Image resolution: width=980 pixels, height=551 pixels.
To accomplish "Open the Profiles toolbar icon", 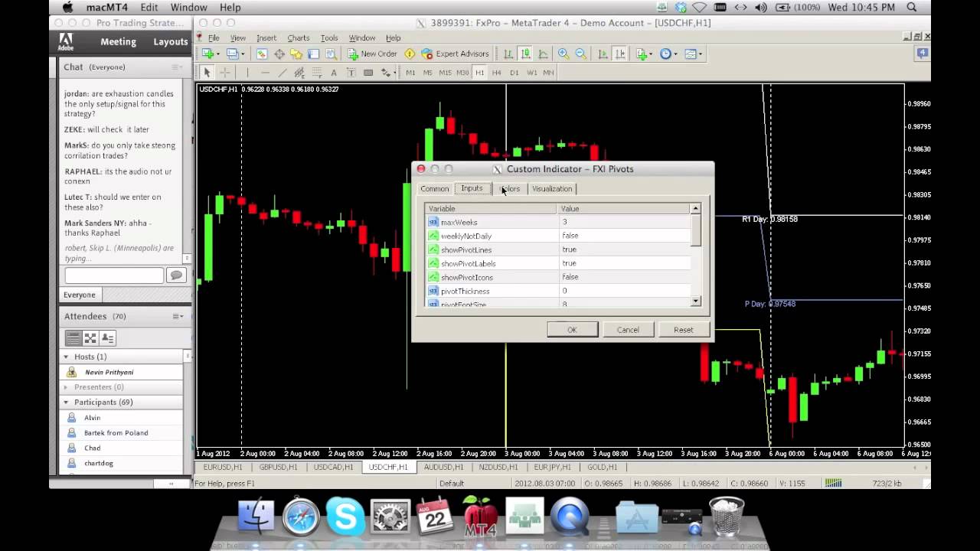I will tap(233, 54).
